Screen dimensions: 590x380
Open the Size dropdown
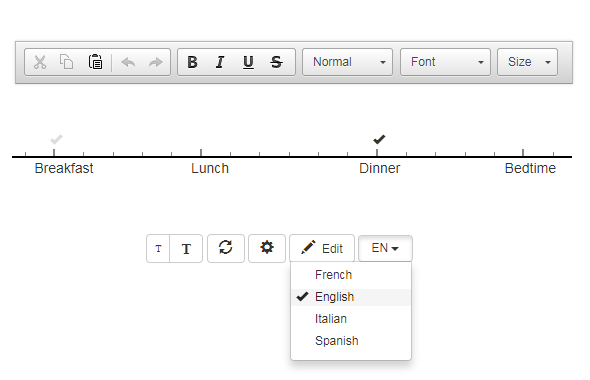coord(528,62)
